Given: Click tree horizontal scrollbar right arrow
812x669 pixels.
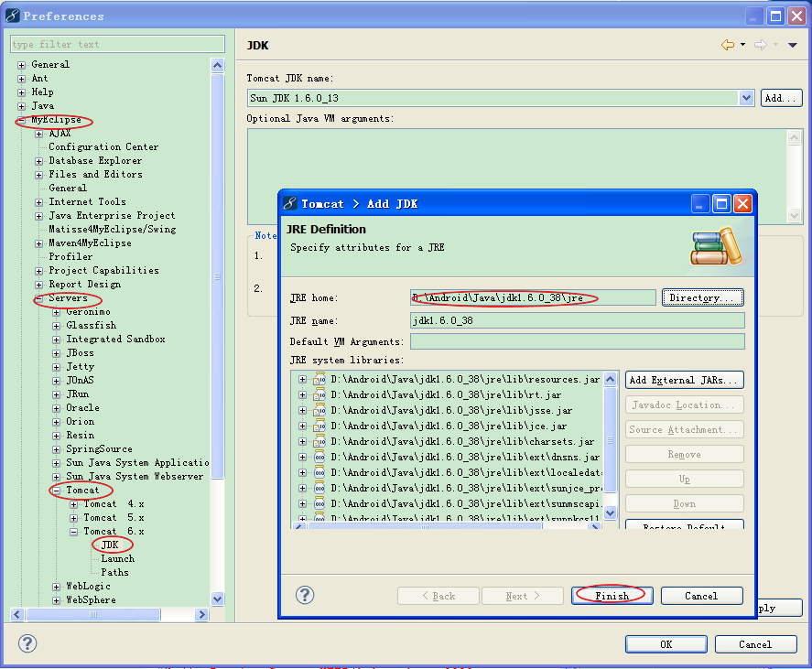Looking at the screenshot, I should (x=202, y=614).
